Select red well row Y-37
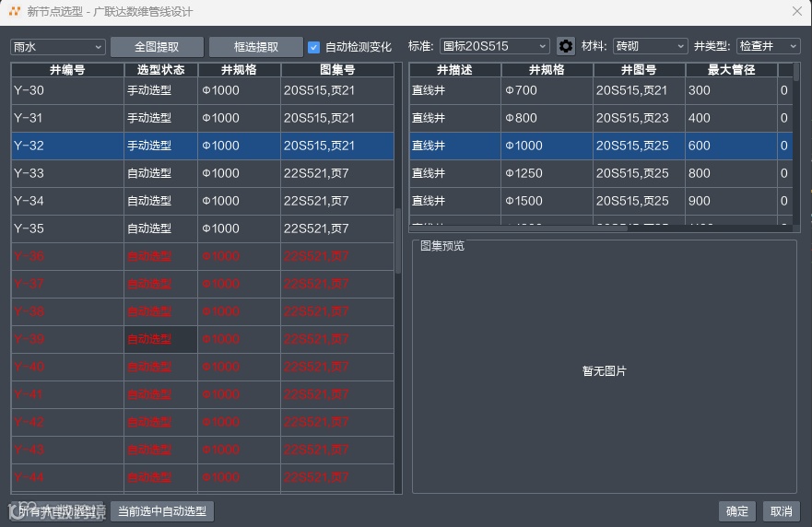 (203, 284)
